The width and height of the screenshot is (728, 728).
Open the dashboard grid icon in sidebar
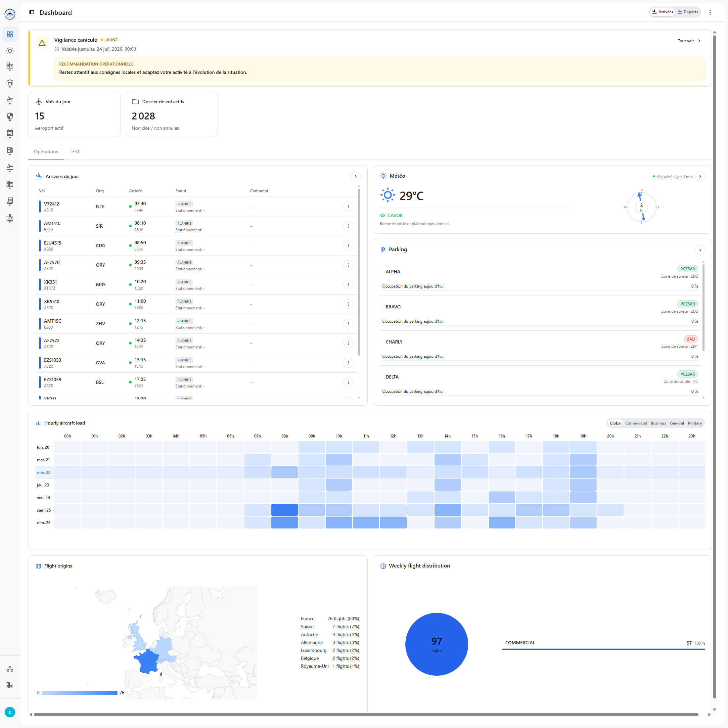pyautogui.click(x=10, y=34)
